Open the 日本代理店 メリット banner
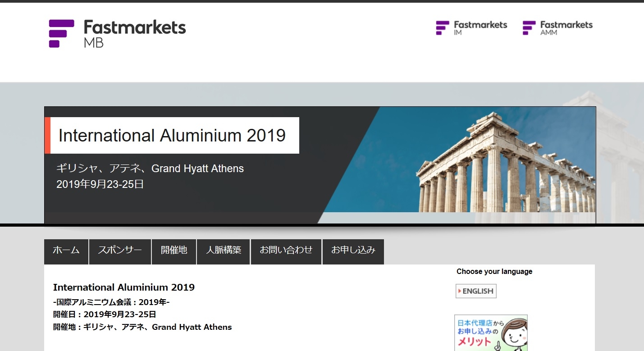Image resolution: width=644 pixels, height=351 pixels. tap(491, 333)
